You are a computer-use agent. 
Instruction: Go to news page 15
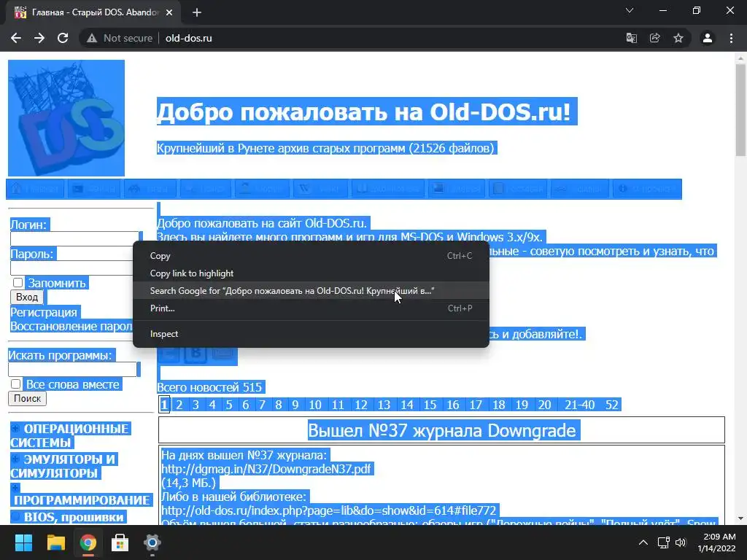click(x=430, y=405)
